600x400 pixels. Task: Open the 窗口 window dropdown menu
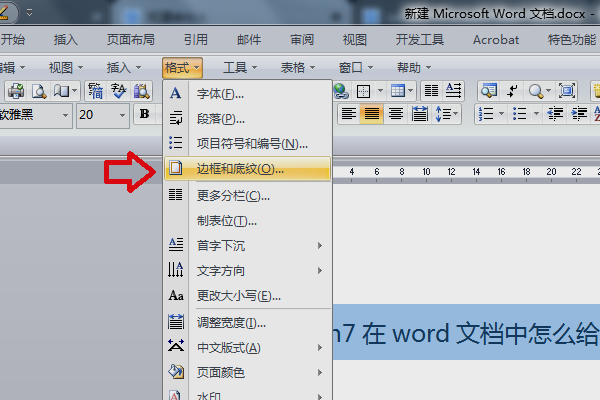(355, 68)
